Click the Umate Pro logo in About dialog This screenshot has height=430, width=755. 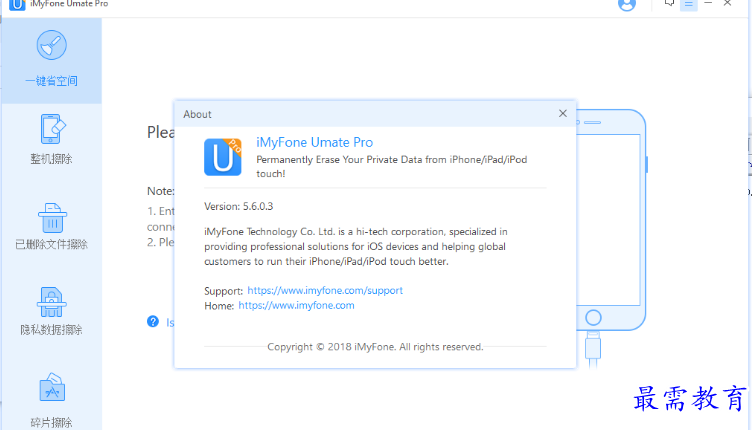tap(222, 157)
